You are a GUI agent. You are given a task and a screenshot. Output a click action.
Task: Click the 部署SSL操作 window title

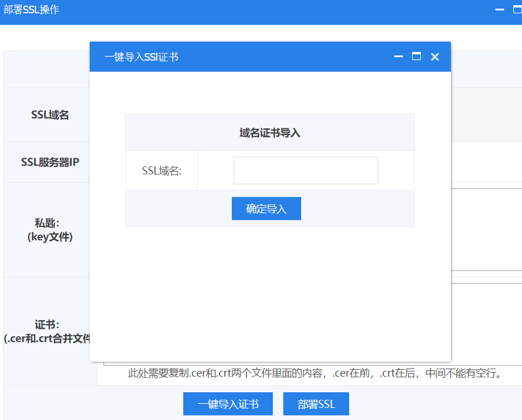[x=31, y=10]
